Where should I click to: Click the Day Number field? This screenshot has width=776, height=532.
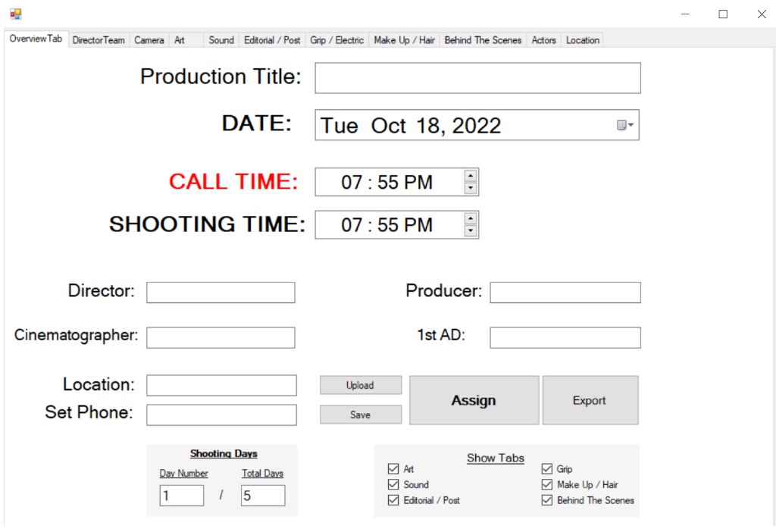tap(182, 496)
